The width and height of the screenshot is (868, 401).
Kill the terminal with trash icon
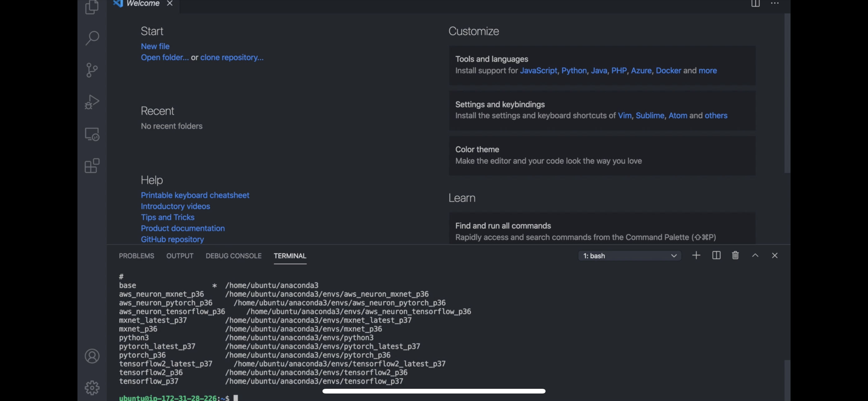[x=735, y=255]
